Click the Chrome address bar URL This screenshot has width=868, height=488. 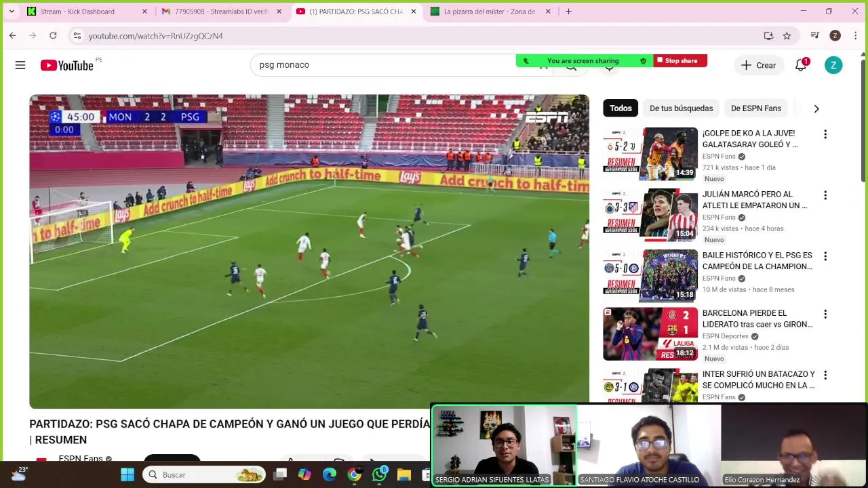155,36
